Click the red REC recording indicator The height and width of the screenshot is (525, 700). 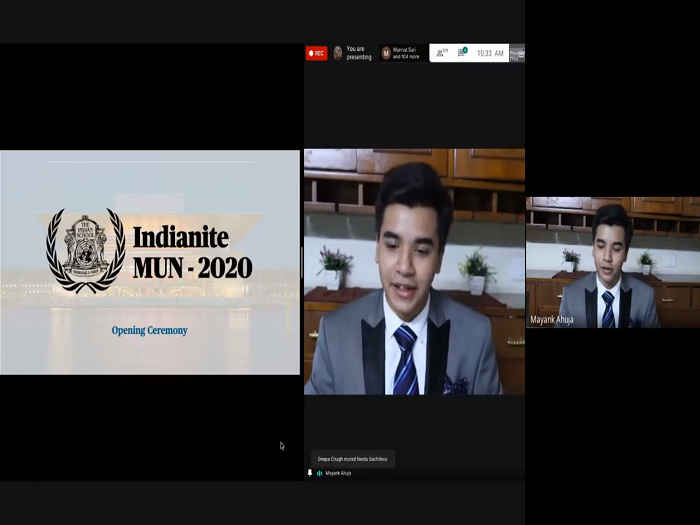click(x=317, y=53)
